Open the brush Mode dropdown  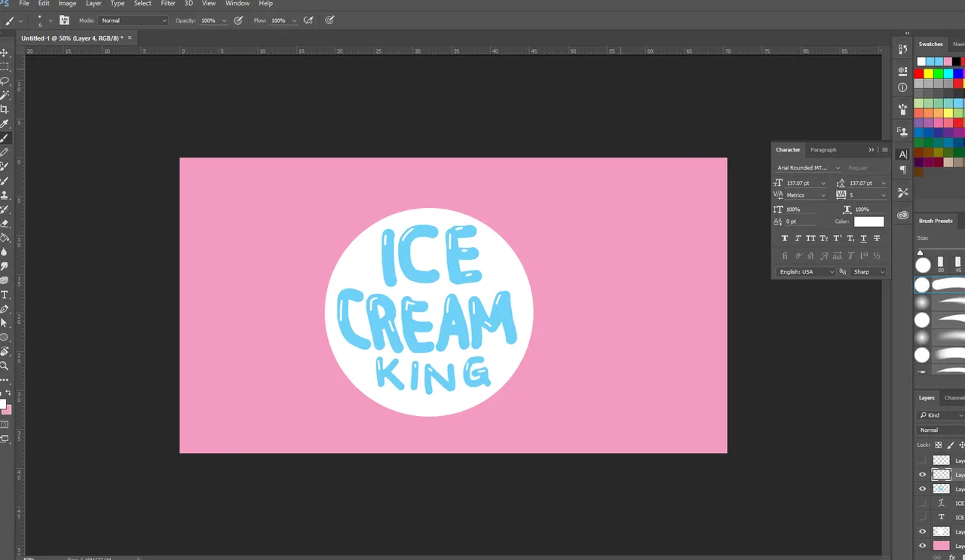click(x=133, y=20)
